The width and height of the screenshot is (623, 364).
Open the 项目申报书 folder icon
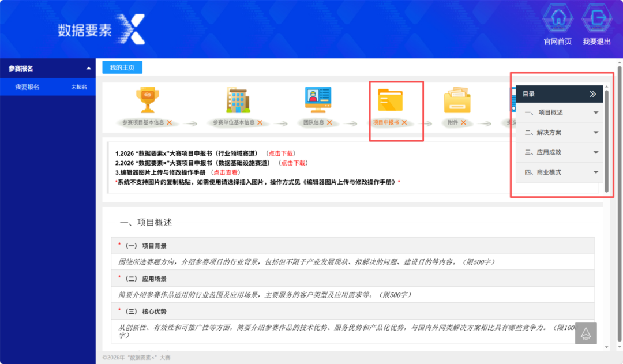click(x=390, y=100)
